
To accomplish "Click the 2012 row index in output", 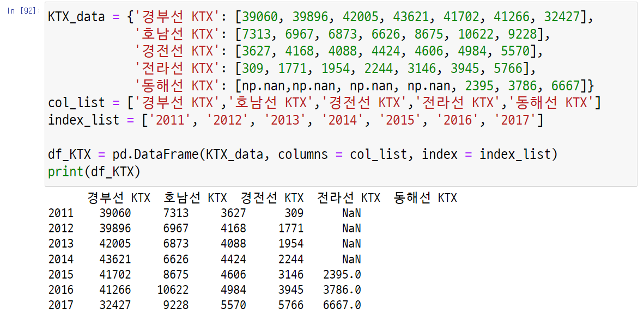I will pos(61,229).
